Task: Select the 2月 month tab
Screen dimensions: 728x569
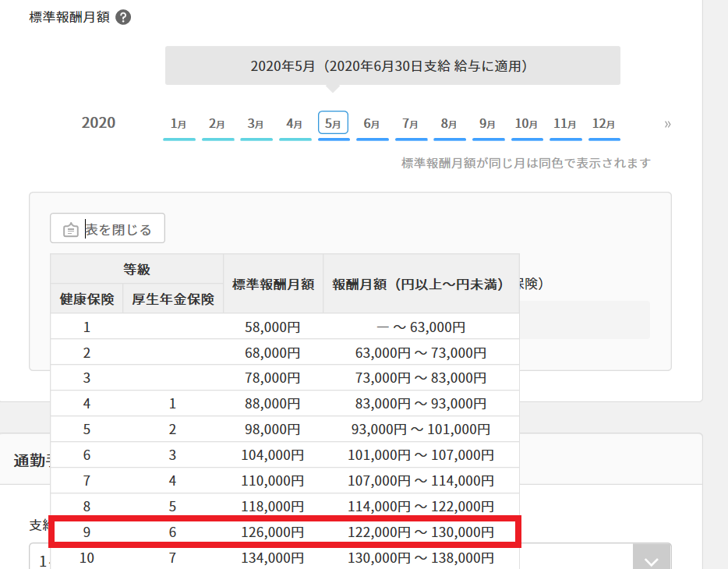Action: point(217,123)
